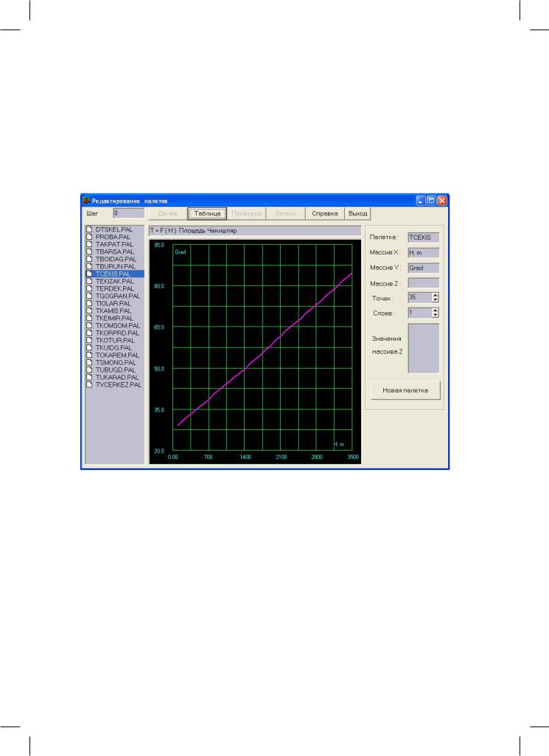This screenshot has height=756, width=549.
Task: Select file TBOIDAG.PAL in list
Action: [x=116, y=259]
